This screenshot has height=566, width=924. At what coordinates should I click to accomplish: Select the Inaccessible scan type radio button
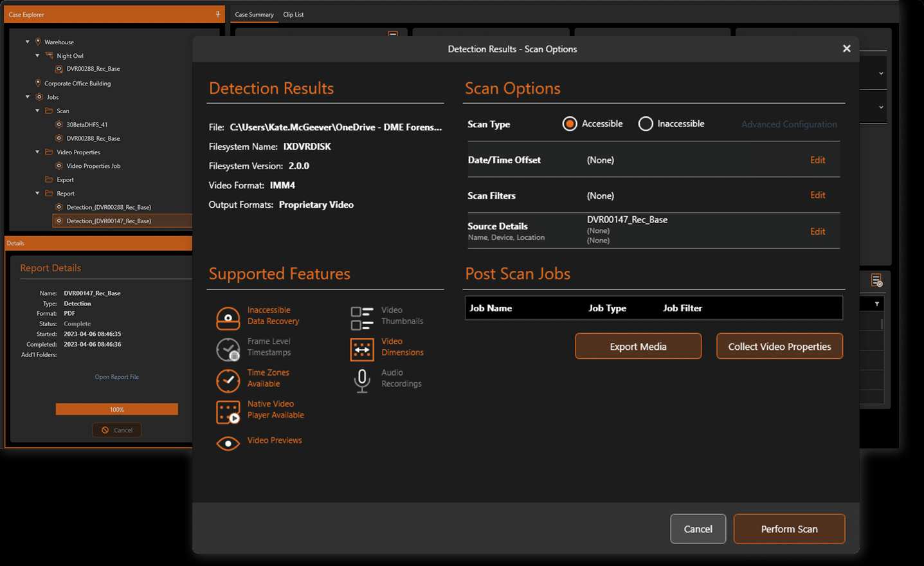[x=646, y=123]
